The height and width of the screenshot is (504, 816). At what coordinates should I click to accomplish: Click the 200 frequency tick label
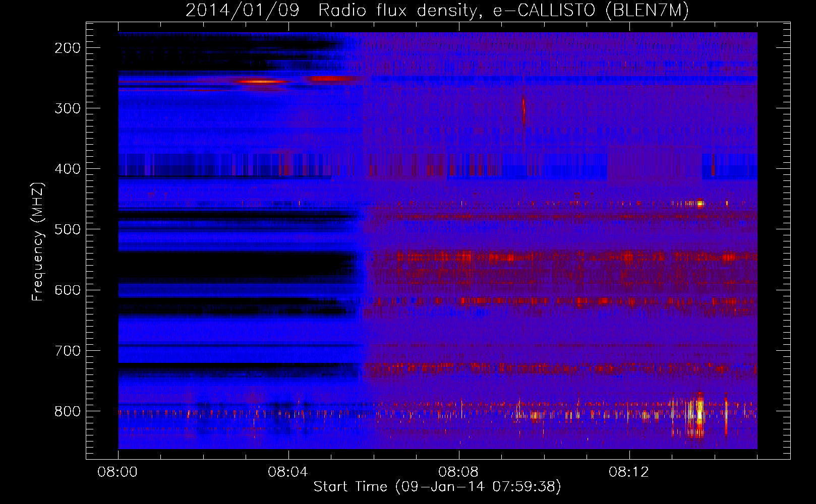pos(68,48)
